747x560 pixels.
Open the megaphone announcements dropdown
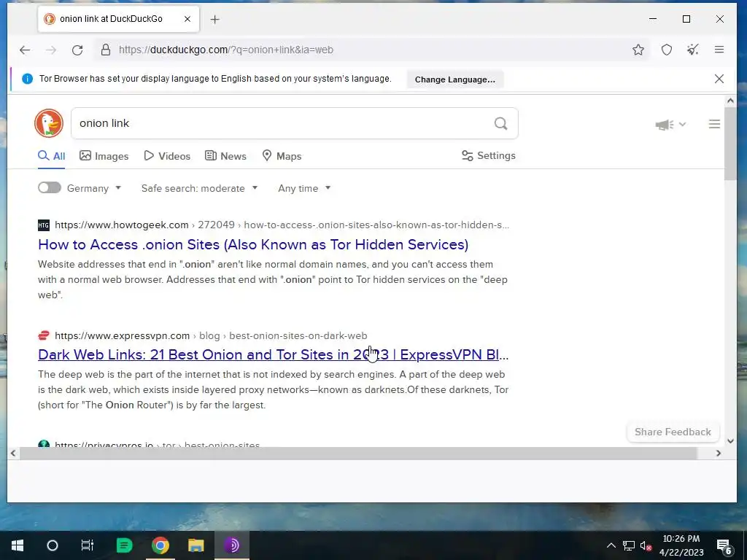tap(670, 124)
